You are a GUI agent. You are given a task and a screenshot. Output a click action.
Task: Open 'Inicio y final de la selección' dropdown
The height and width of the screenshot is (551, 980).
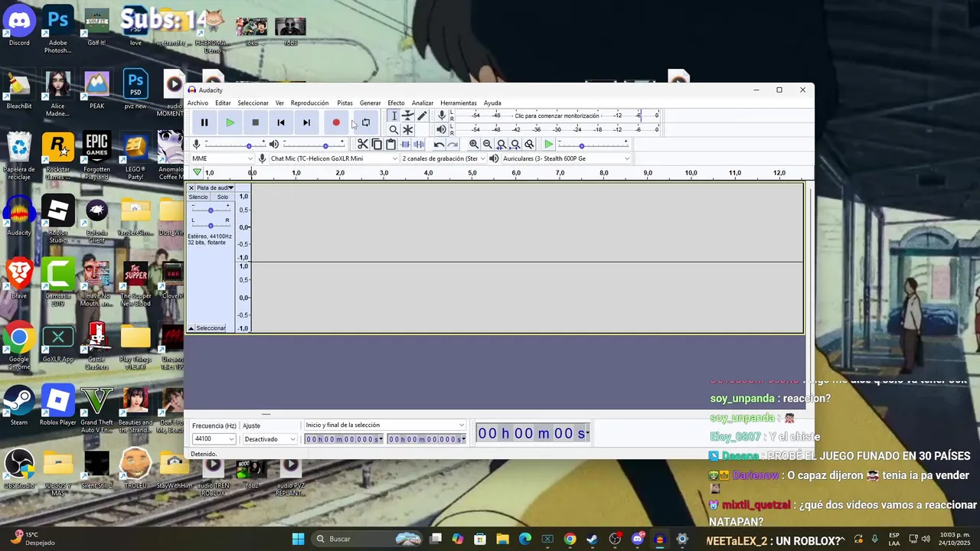384,425
